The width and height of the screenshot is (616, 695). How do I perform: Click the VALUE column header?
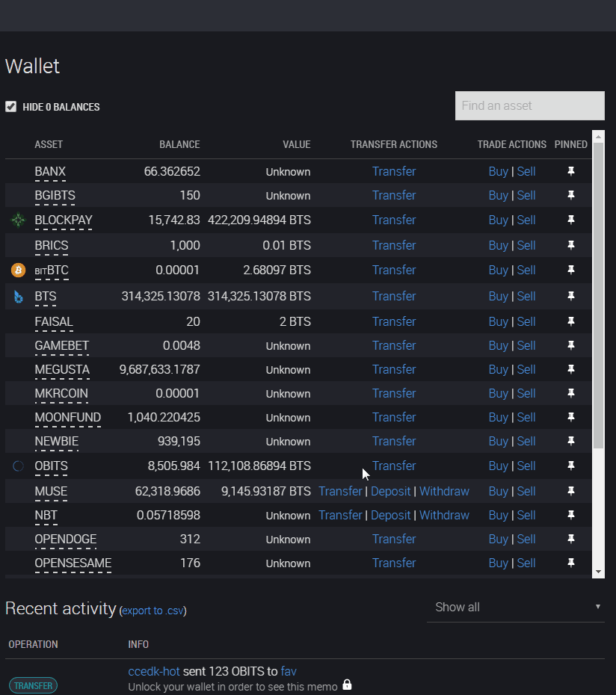297,144
